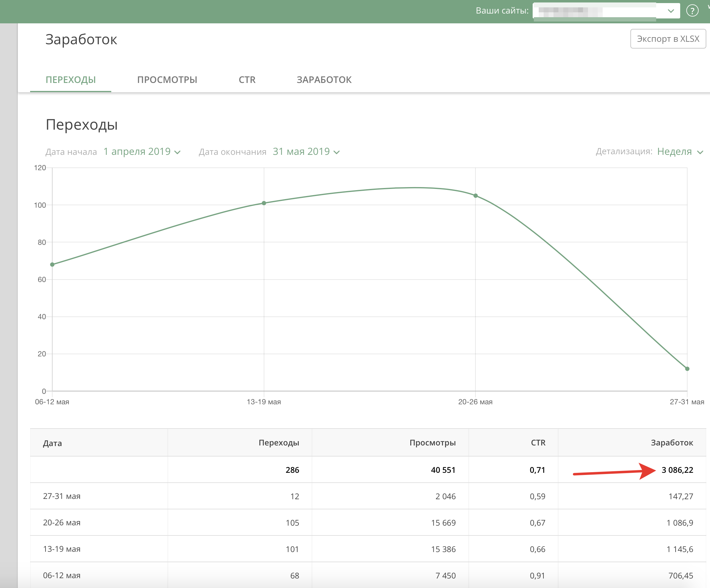Screen dimensions: 710x588
Task: Click the Просмотры column header
Action: point(432,443)
